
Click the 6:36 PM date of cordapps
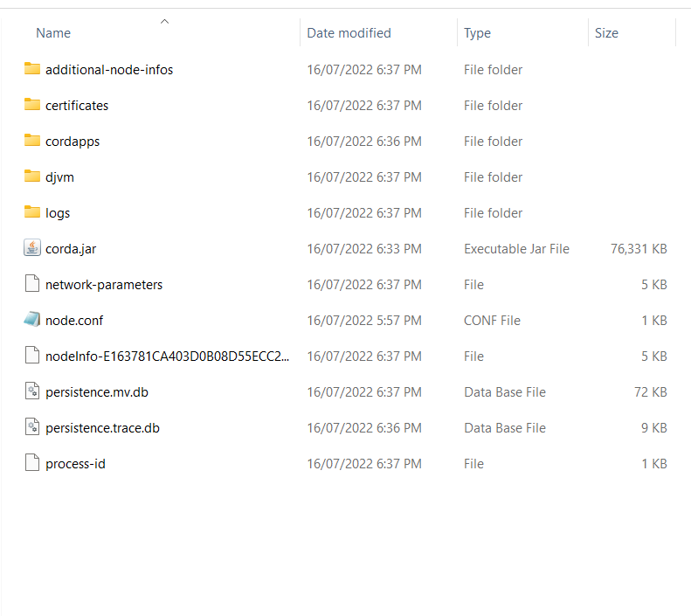tap(364, 142)
